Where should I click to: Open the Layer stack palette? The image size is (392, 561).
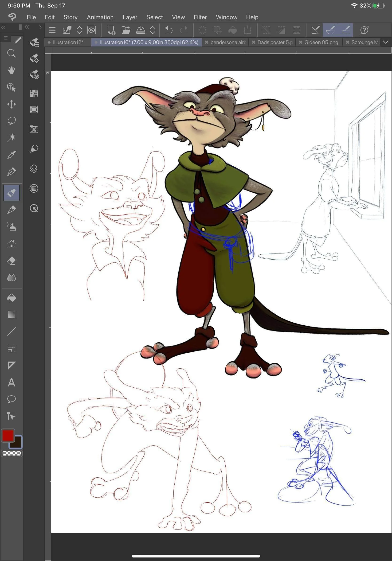click(x=34, y=169)
